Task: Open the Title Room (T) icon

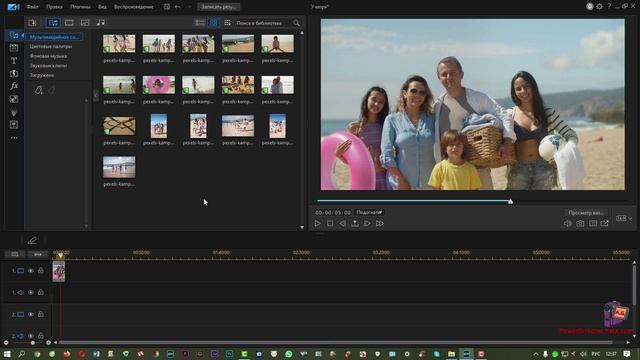Action: coord(13,61)
